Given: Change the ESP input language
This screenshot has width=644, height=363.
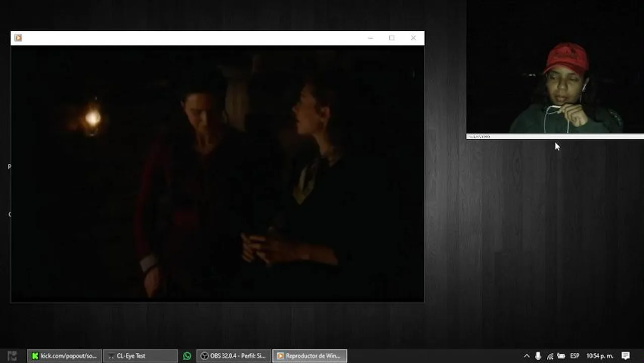Looking at the screenshot, I should 574,356.
